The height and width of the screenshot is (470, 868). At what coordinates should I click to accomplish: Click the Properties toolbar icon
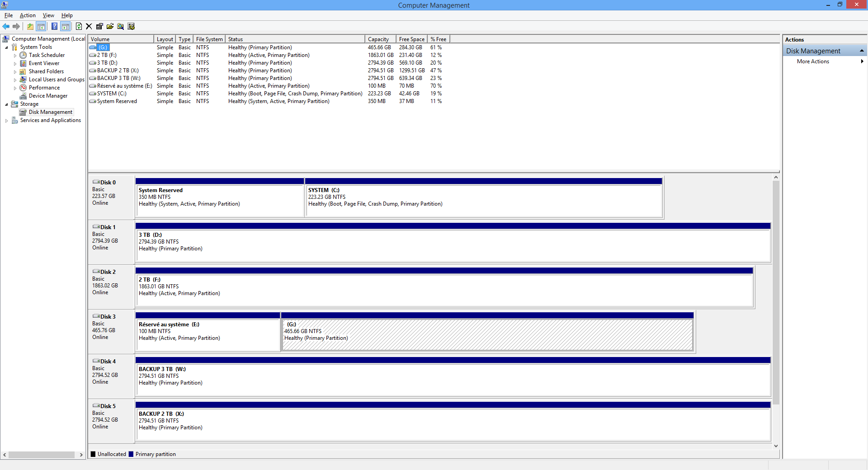point(99,26)
